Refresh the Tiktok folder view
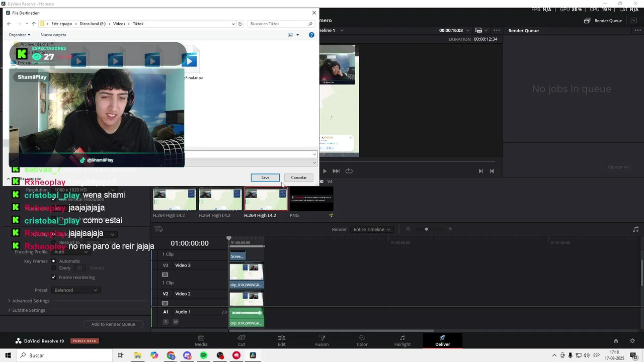The height and width of the screenshot is (362, 644). (240, 24)
